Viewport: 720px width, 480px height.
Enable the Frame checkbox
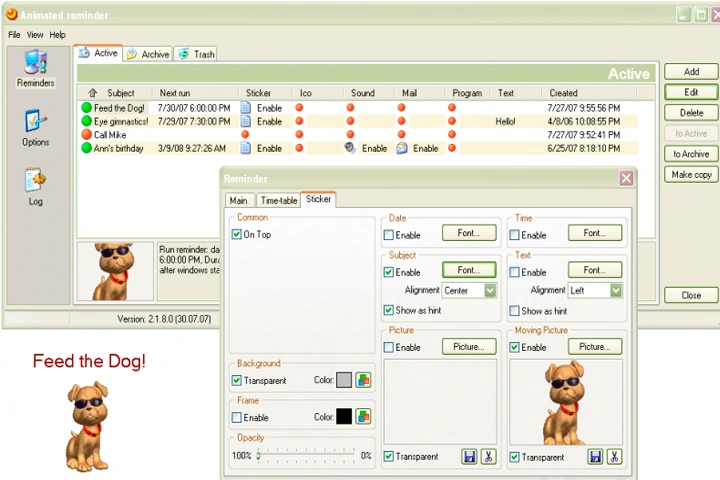[x=236, y=418]
